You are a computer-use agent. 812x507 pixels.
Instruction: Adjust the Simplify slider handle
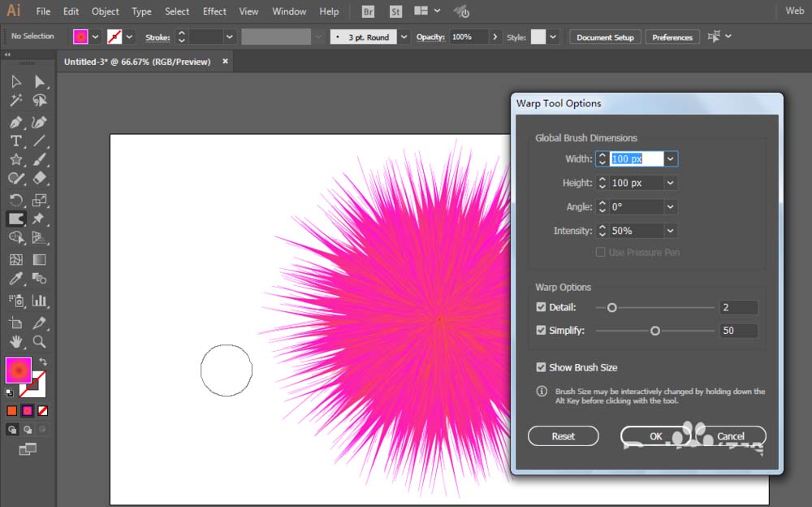(655, 331)
